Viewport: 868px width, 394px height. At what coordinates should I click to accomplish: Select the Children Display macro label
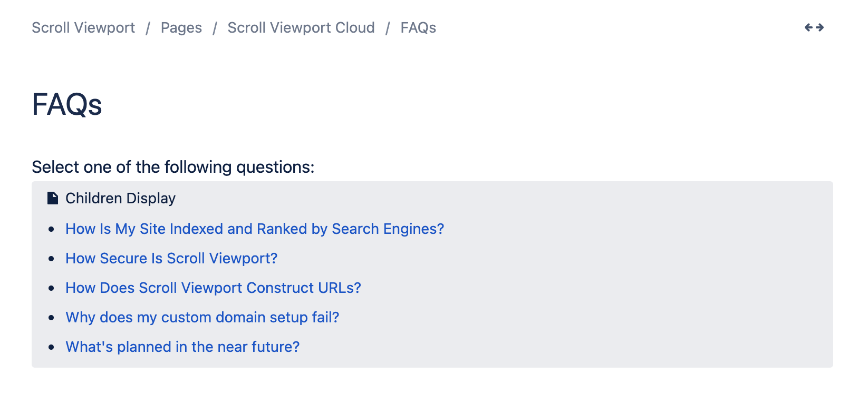pyautogui.click(x=120, y=198)
